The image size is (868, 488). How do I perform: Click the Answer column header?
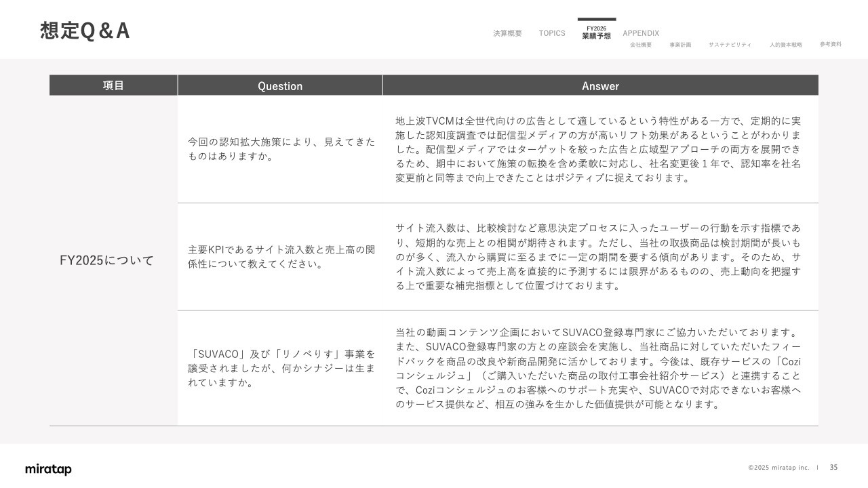point(600,86)
